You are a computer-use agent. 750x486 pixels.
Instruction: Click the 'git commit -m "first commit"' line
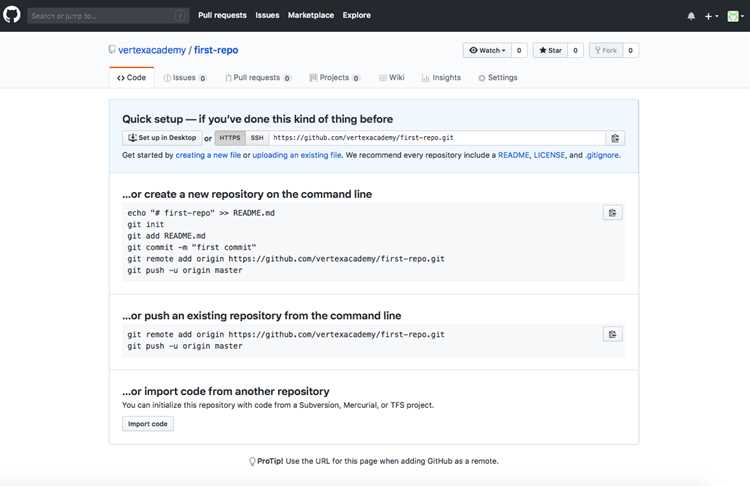pyautogui.click(x=192, y=247)
